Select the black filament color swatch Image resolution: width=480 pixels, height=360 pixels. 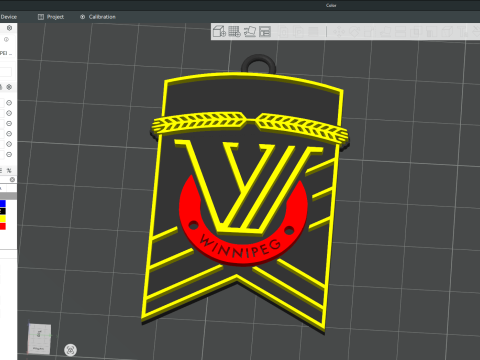pos(3,211)
